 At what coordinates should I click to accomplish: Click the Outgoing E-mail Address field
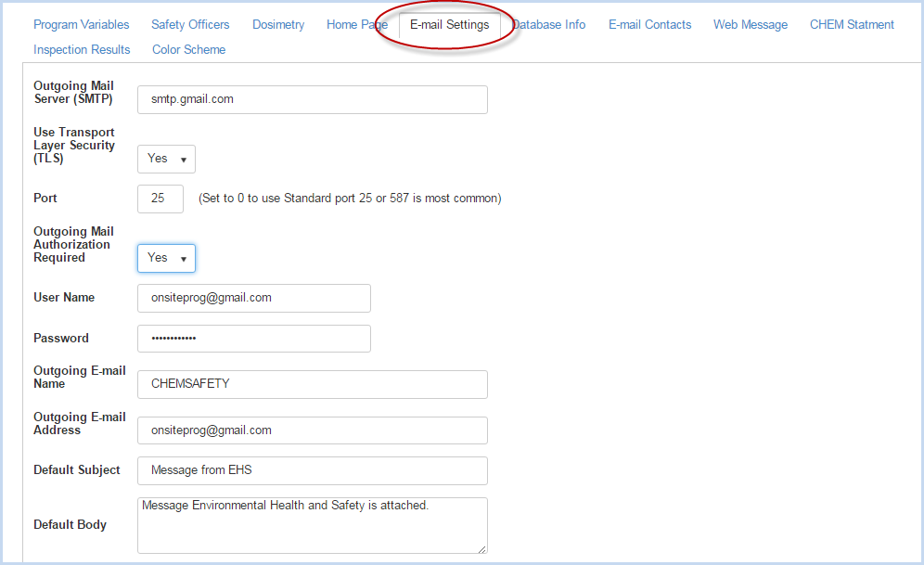click(x=313, y=430)
